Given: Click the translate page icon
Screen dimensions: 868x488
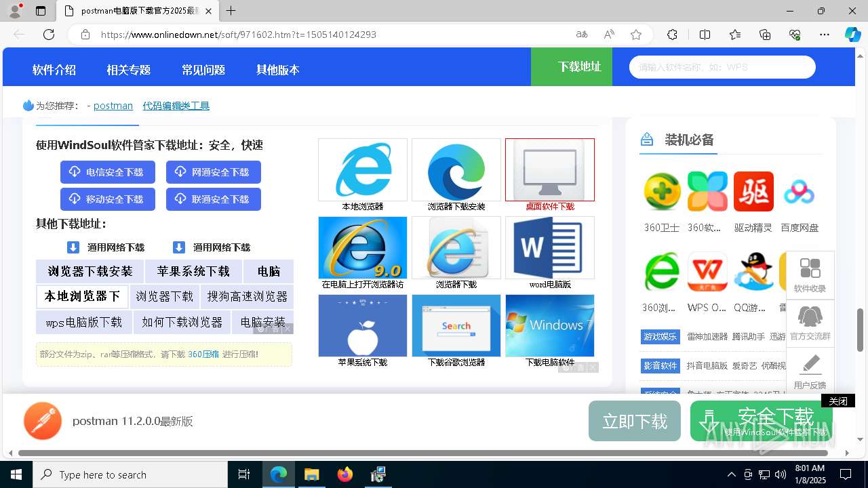Looking at the screenshot, I should (x=582, y=35).
